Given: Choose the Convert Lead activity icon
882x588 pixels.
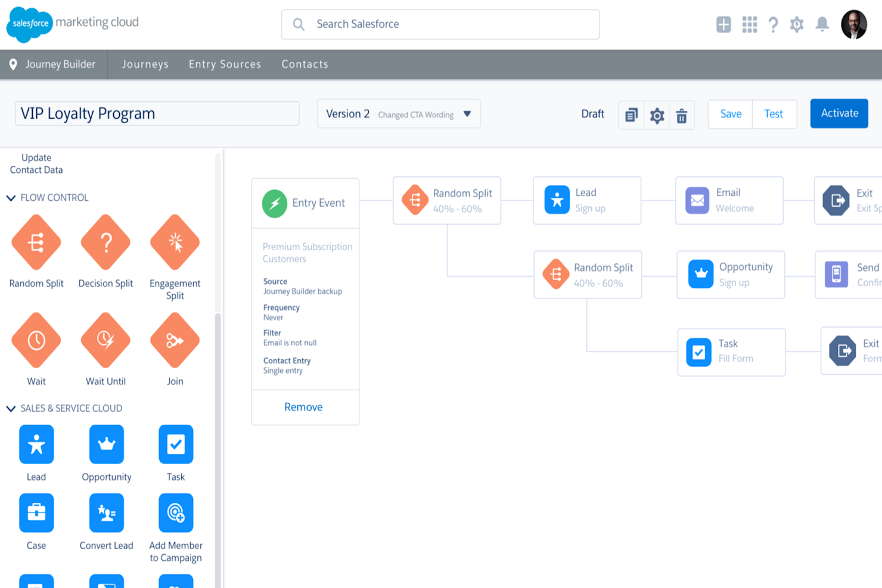Looking at the screenshot, I should coord(107,512).
